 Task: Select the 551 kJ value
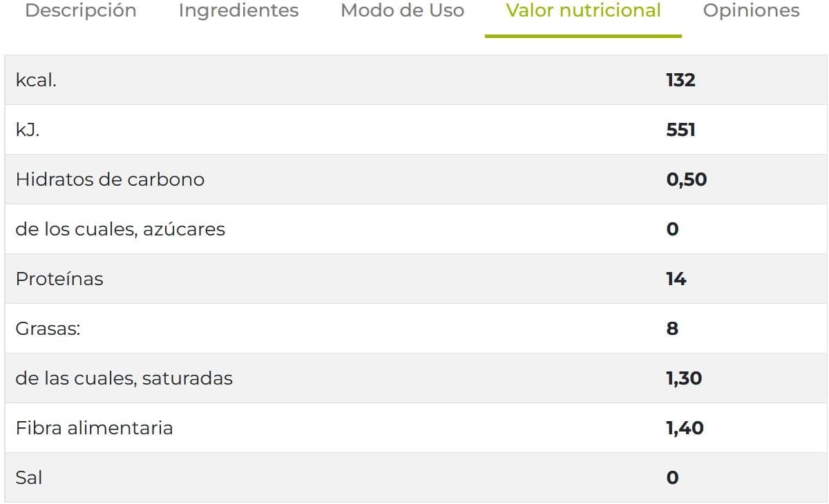(x=680, y=129)
